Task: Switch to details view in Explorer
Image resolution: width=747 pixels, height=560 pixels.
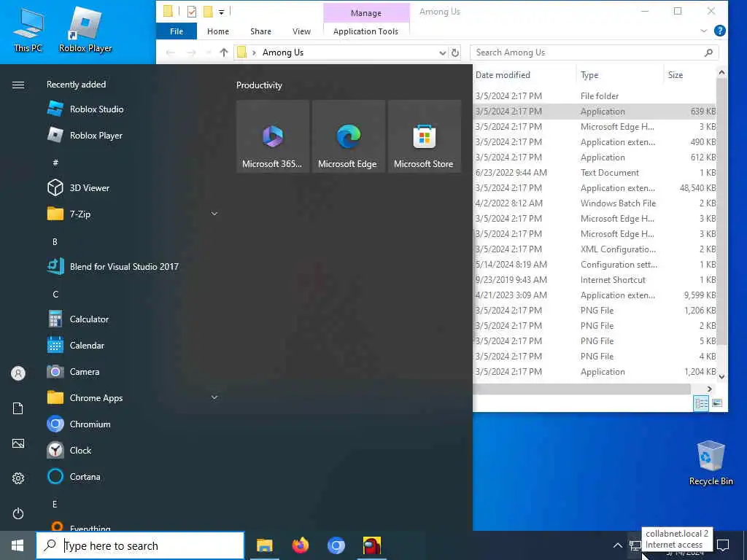Action: pyautogui.click(x=701, y=403)
